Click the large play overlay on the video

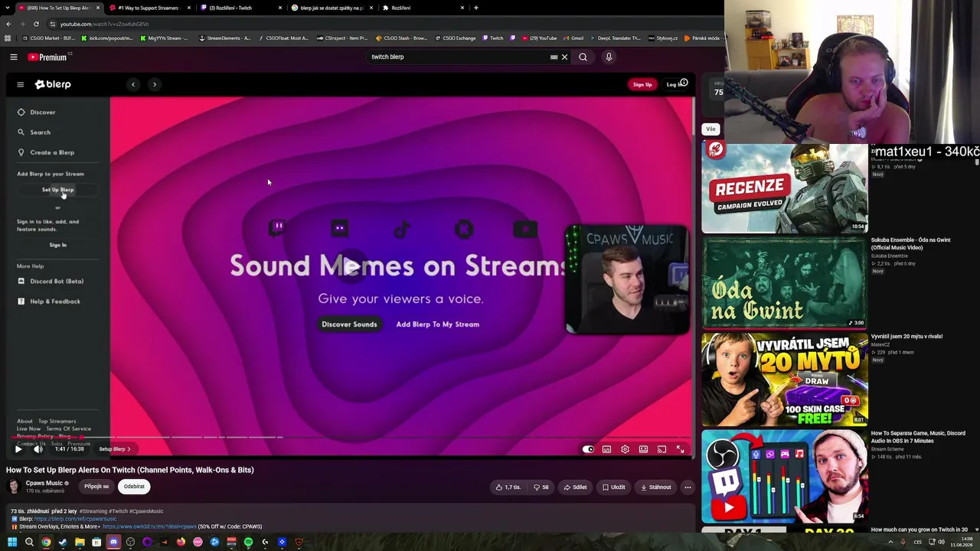coord(351,266)
